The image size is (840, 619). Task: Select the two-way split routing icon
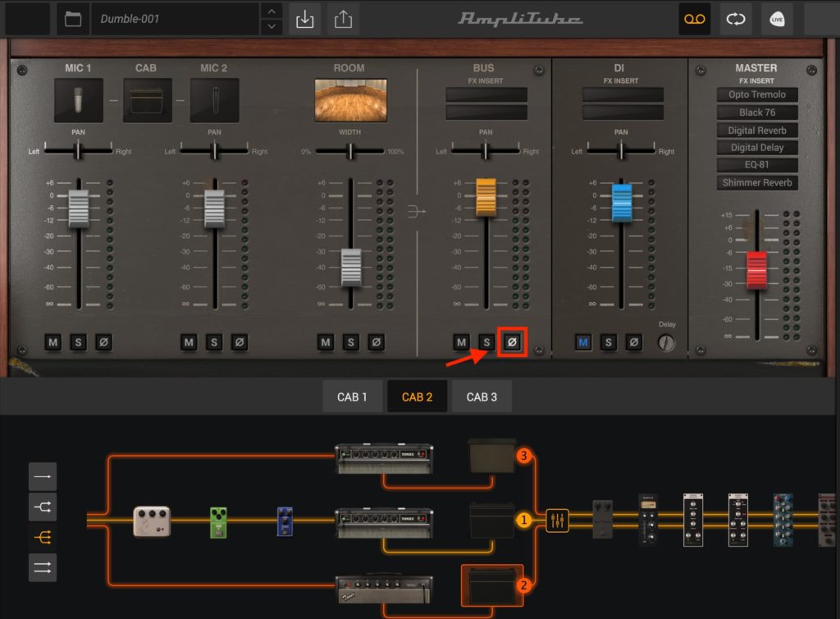click(43, 507)
